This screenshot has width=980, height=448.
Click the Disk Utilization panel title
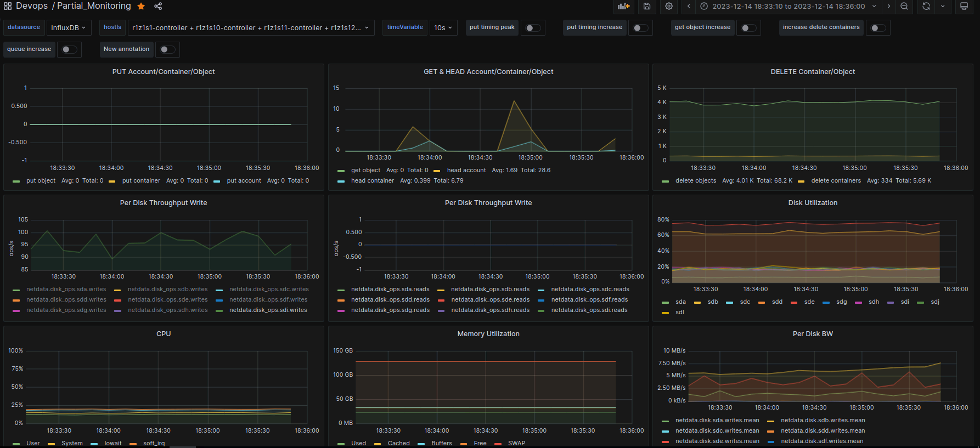click(813, 202)
